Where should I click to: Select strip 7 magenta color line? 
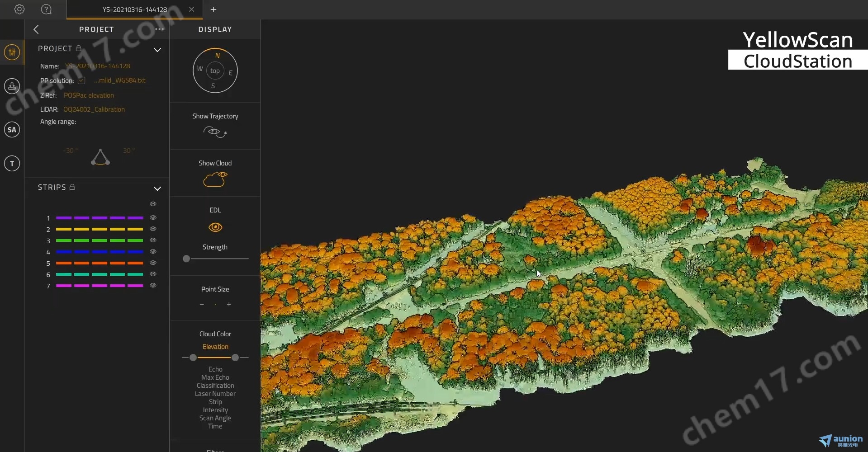click(x=100, y=286)
